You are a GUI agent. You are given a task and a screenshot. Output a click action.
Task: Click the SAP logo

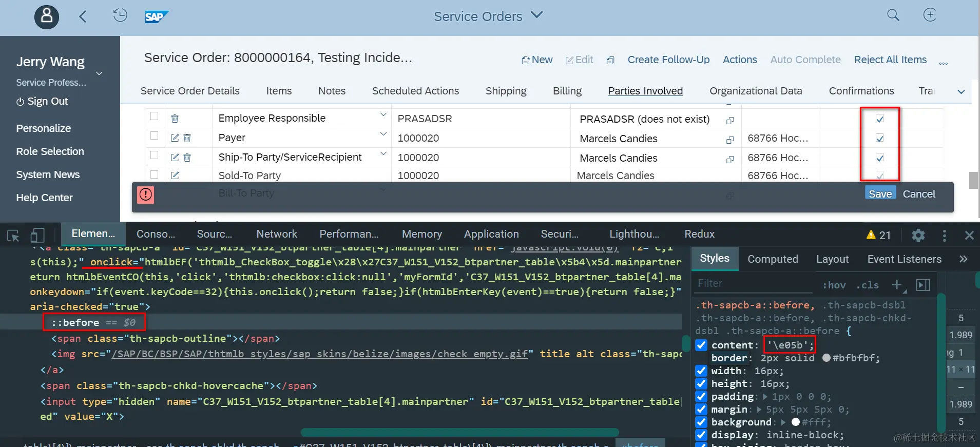pyautogui.click(x=157, y=17)
